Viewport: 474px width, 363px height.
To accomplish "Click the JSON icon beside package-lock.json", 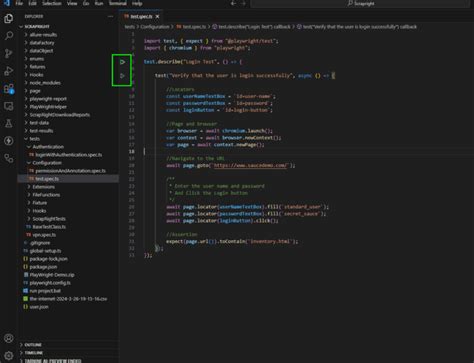I will [x=25, y=259].
